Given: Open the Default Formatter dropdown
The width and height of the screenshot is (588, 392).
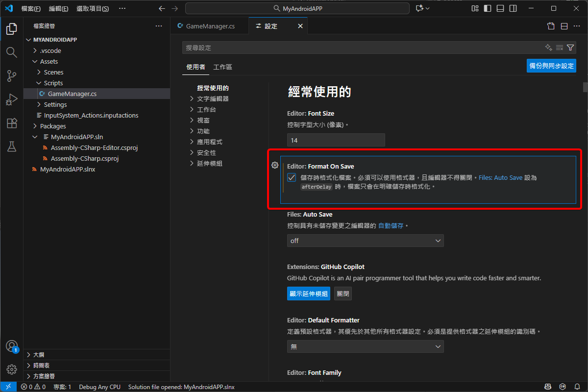Looking at the screenshot, I should point(365,346).
